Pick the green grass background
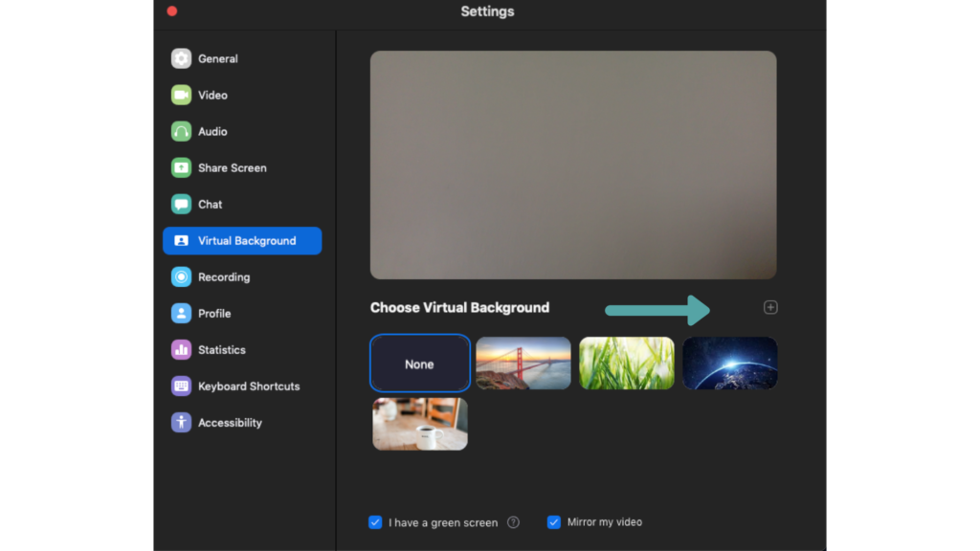This screenshot has width=980, height=551. point(627,364)
